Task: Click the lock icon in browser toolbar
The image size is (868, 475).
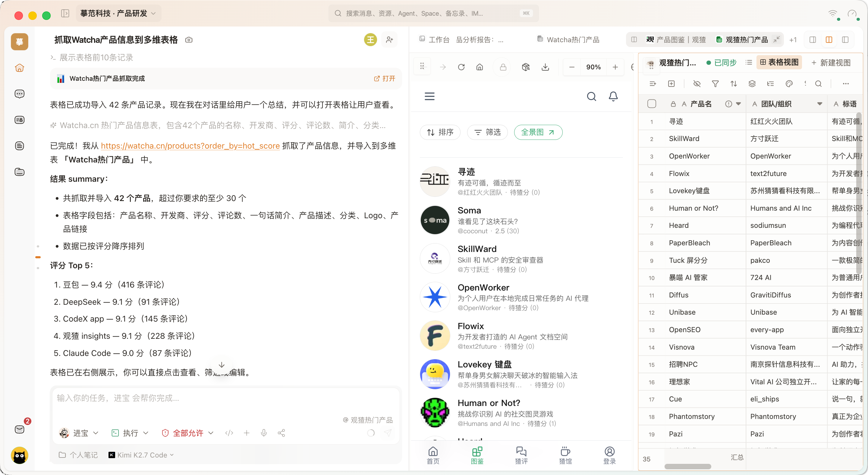Action: click(x=503, y=67)
